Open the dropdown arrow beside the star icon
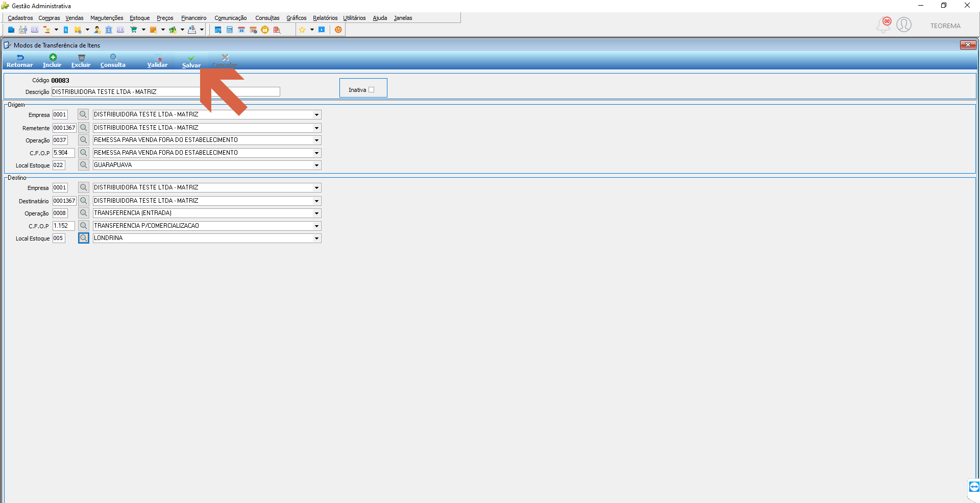 coord(312,30)
